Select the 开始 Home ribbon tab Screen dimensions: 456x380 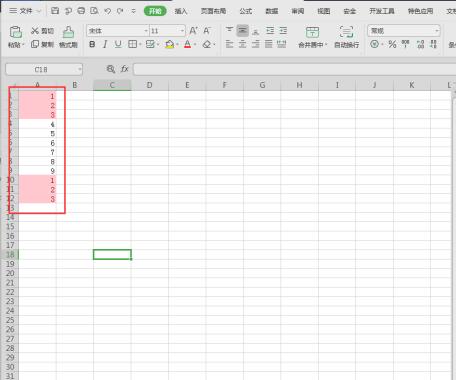(155, 11)
